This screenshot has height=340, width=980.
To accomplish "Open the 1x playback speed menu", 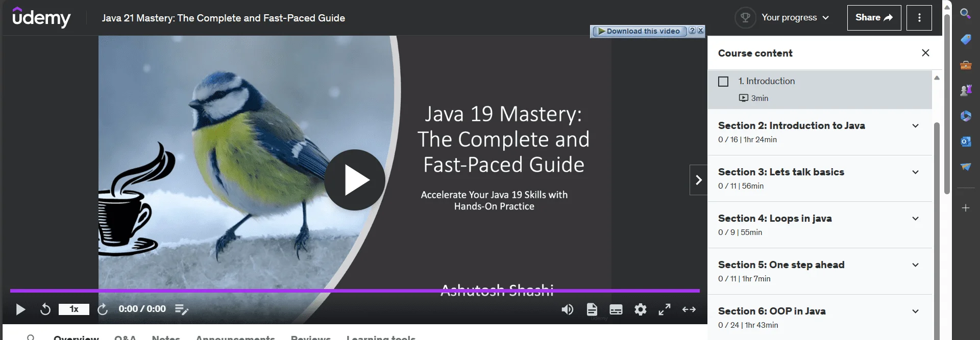I will (x=74, y=309).
